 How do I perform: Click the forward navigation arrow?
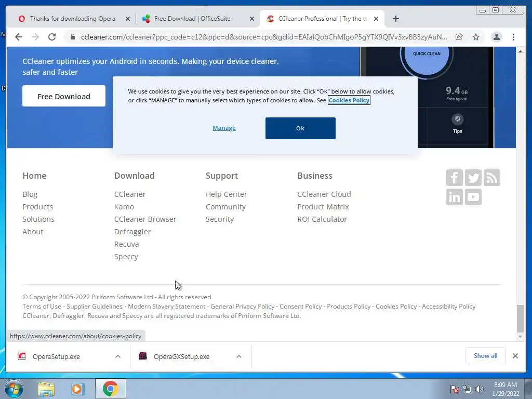35,37
